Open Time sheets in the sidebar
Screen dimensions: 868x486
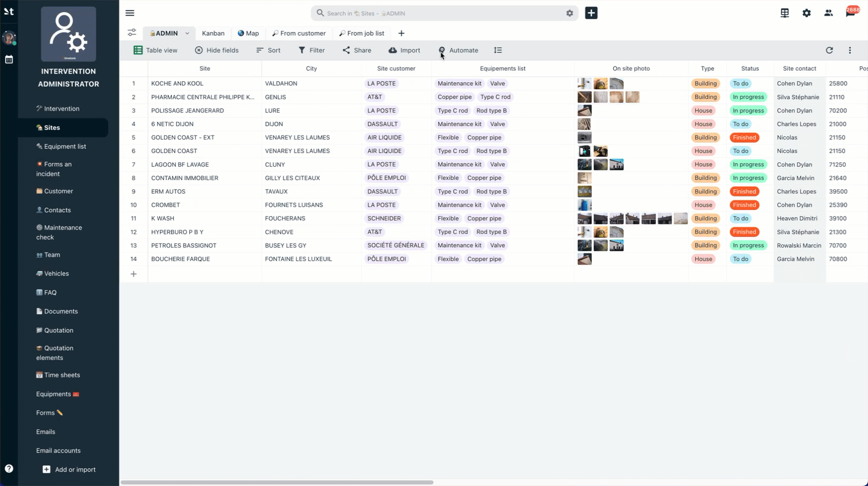tap(58, 375)
